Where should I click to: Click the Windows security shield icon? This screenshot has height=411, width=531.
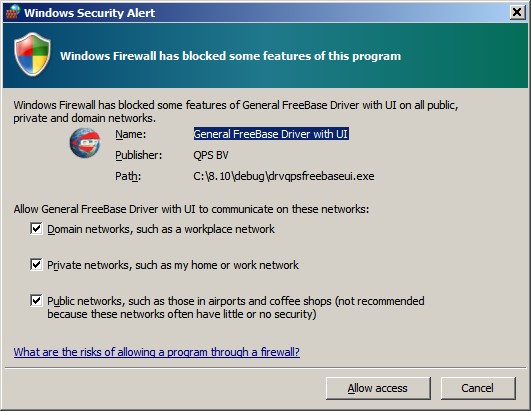[33, 55]
